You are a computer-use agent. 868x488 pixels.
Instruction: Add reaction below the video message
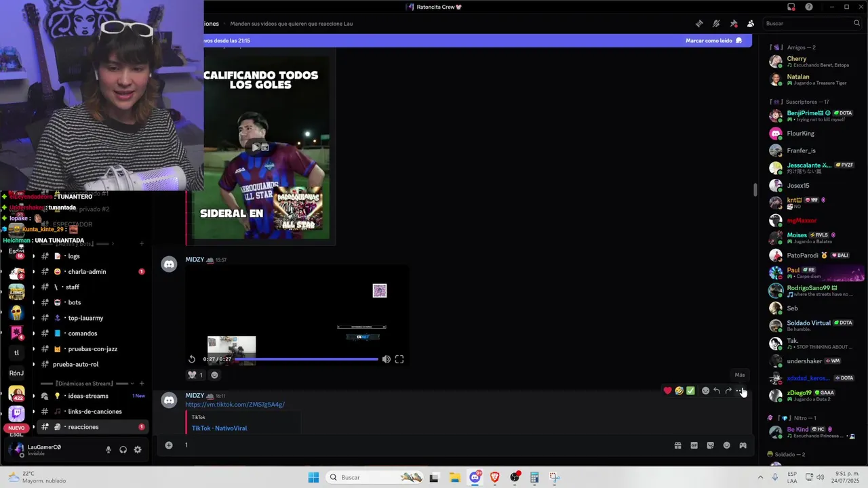click(x=215, y=375)
